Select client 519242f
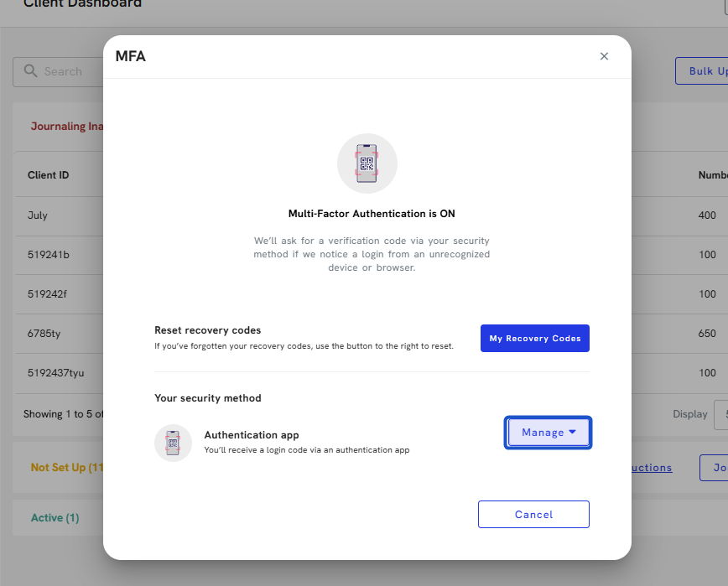 pyautogui.click(x=48, y=294)
